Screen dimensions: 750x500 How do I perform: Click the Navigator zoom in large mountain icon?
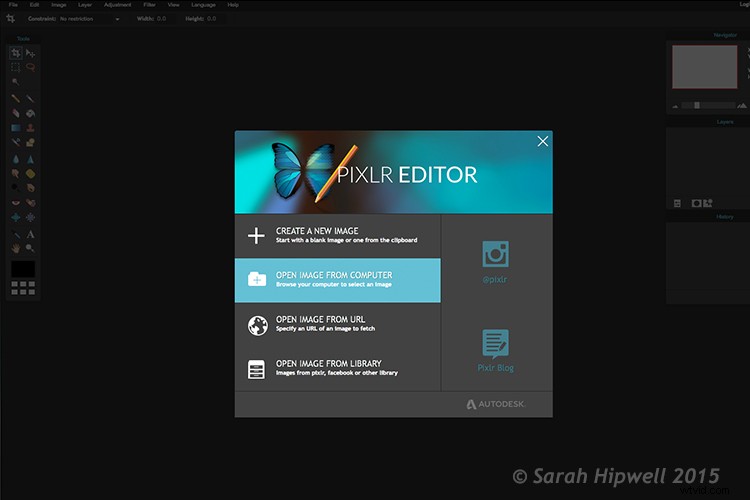[x=742, y=105]
